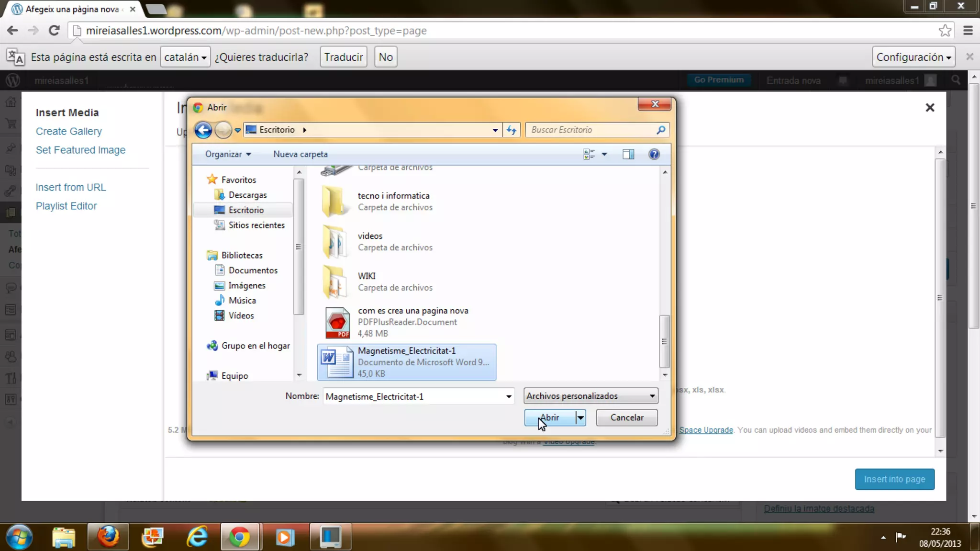Open the Organizar menu

(228, 154)
